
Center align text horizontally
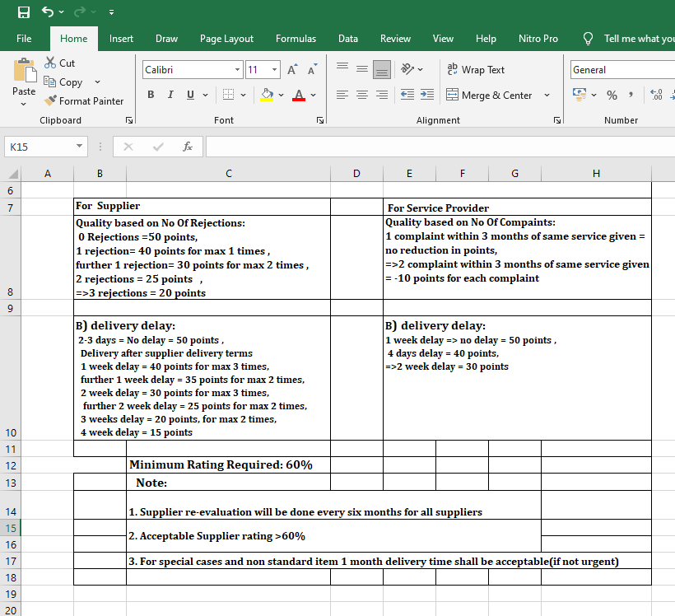pos(363,96)
